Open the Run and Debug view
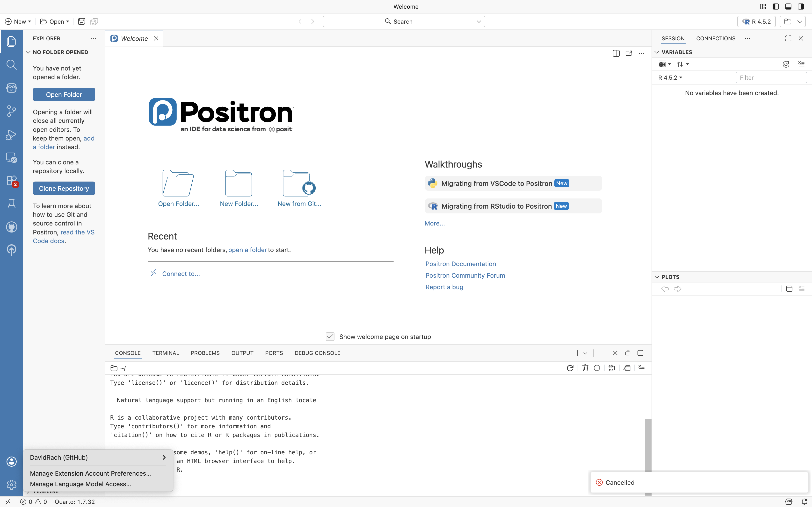 click(x=11, y=134)
